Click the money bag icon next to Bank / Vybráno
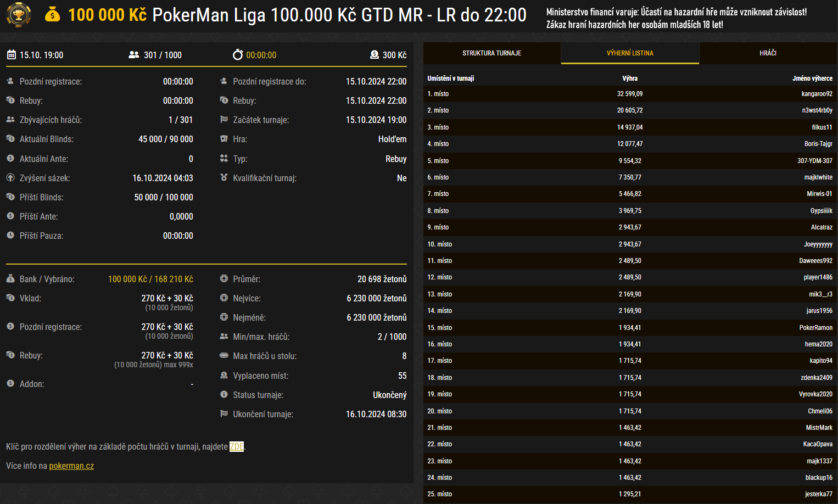Screen dimensions: 838x504 click(x=9, y=279)
